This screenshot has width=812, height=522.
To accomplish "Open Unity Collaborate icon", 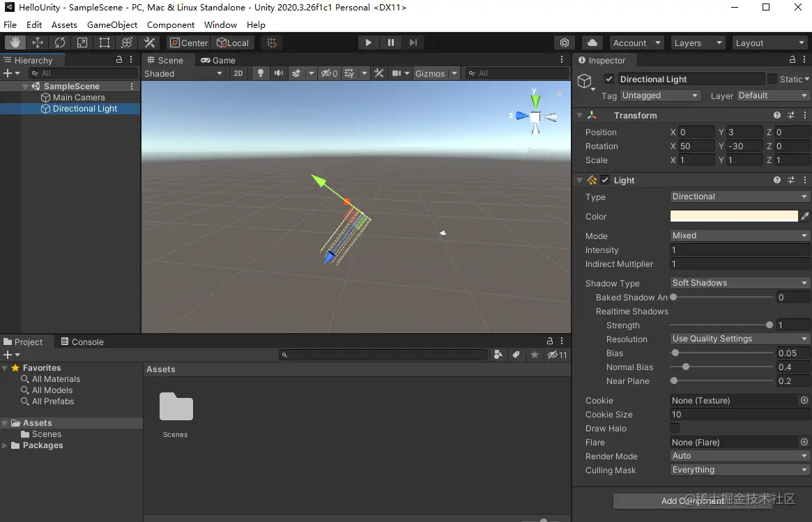I will point(565,43).
